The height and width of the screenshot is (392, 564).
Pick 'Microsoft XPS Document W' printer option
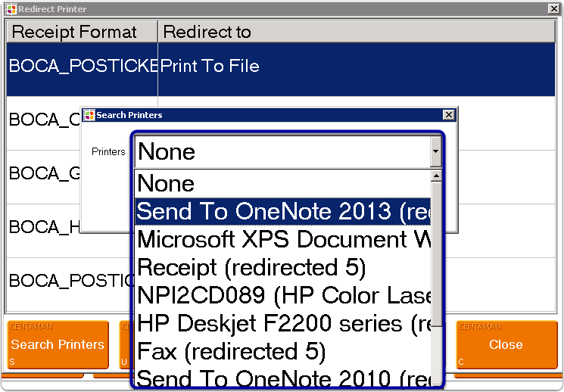click(x=282, y=239)
